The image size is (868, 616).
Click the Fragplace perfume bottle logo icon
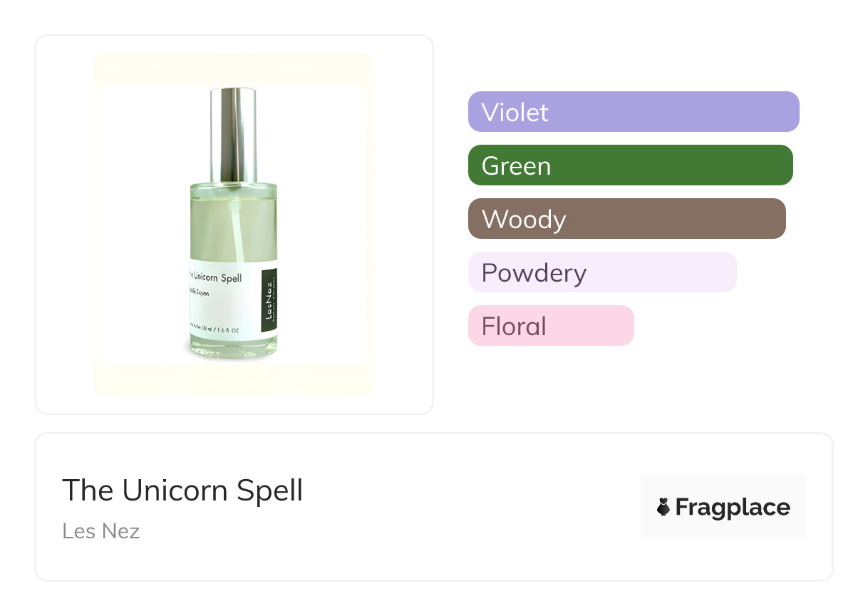[663, 507]
